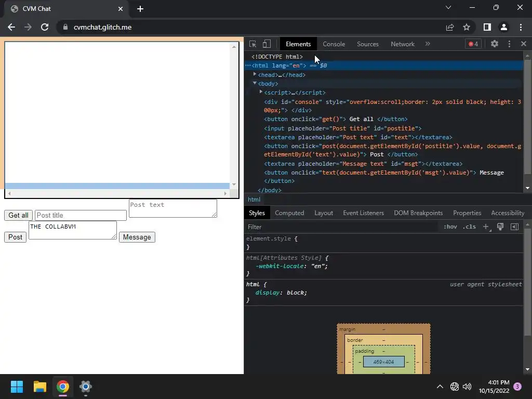Switch to the Console tab
Image resolution: width=532 pixels, height=399 pixels.
[x=334, y=44]
